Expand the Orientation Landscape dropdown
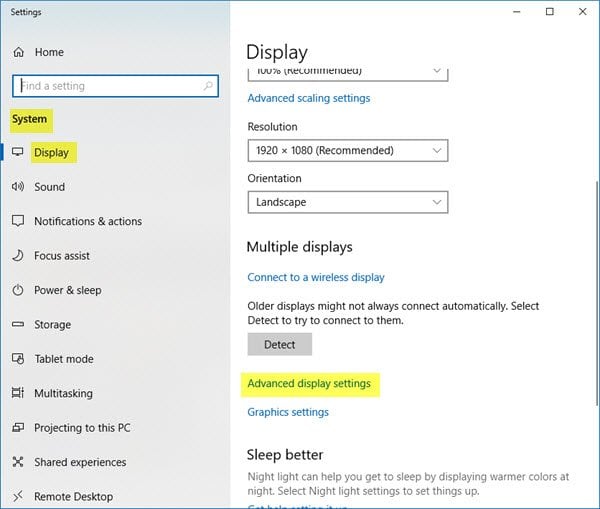 click(347, 202)
